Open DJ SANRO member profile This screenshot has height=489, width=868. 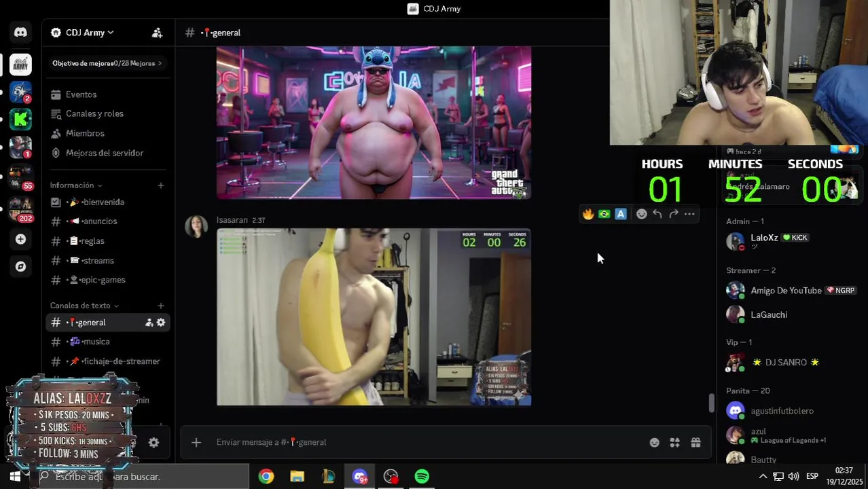[x=791, y=363]
